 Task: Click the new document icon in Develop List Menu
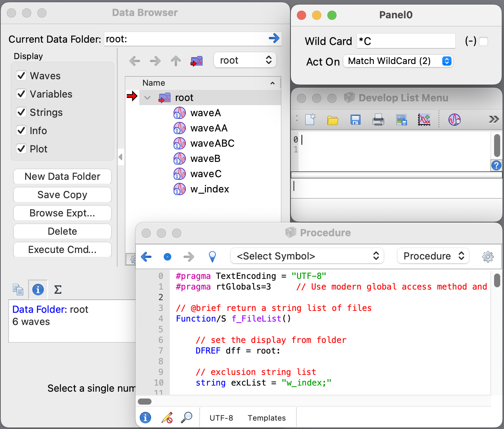point(310,120)
